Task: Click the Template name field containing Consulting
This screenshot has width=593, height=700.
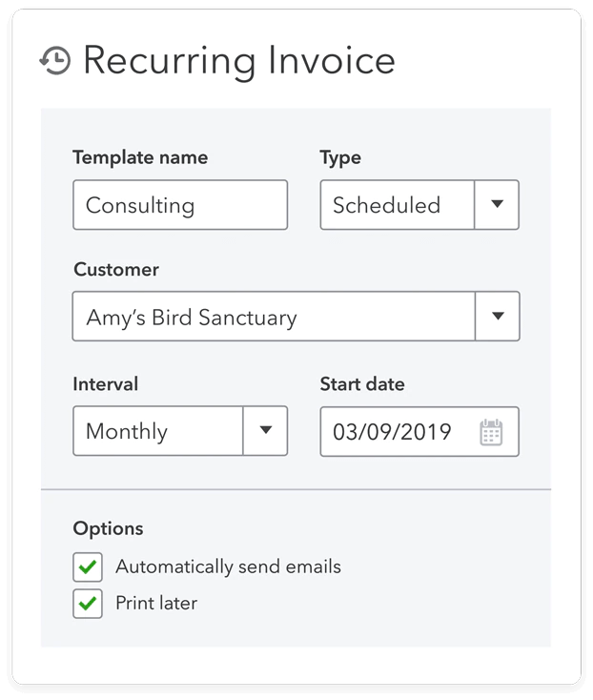Action: click(180, 205)
